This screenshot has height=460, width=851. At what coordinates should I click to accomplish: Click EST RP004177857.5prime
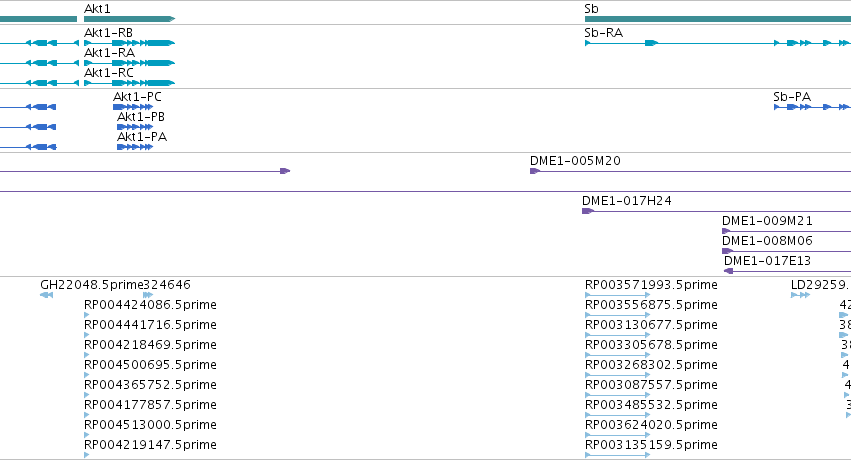[150, 405]
